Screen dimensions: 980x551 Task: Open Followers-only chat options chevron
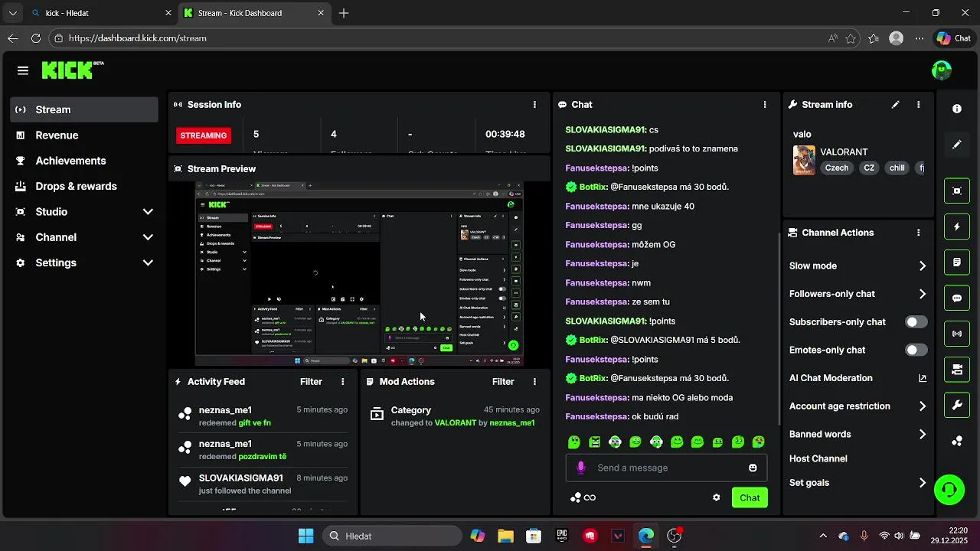(x=922, y=294)
